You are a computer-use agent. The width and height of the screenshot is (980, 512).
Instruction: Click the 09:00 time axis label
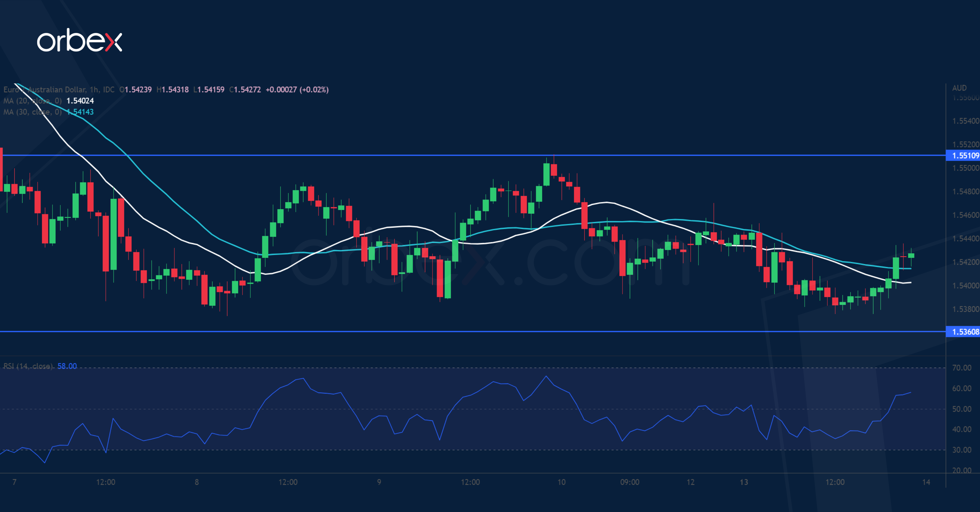630,482
